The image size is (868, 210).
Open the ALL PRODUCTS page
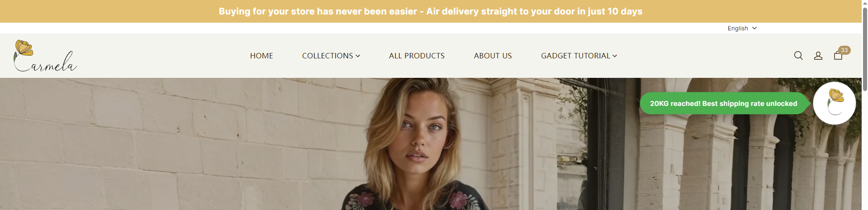coord(417,56)
